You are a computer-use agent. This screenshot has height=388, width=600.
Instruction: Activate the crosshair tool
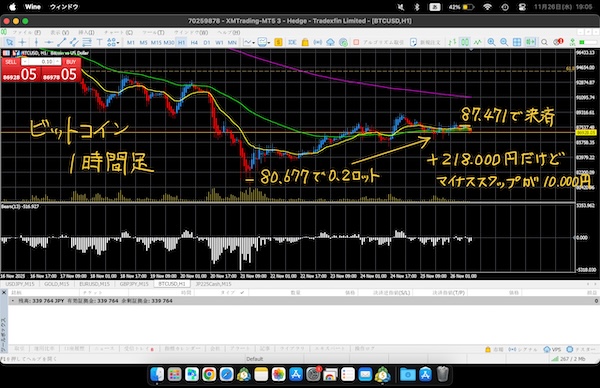(22, 42)
